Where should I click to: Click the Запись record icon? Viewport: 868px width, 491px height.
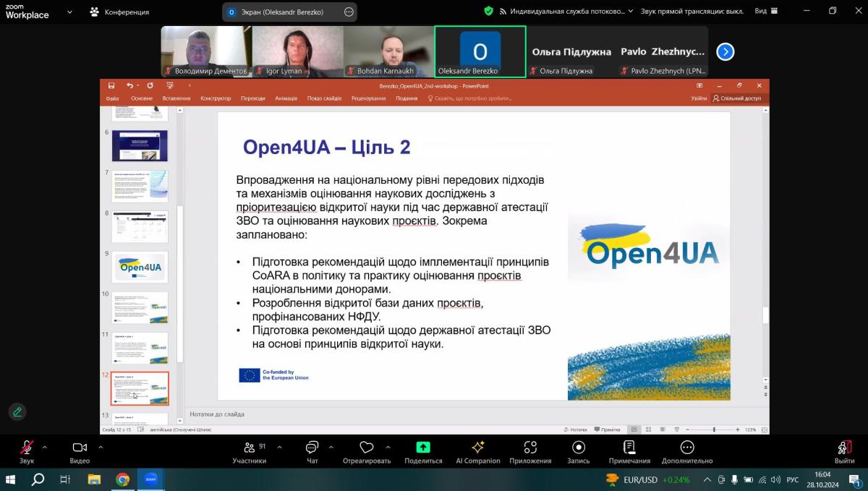pyautogui.click(x=579, y=448)
